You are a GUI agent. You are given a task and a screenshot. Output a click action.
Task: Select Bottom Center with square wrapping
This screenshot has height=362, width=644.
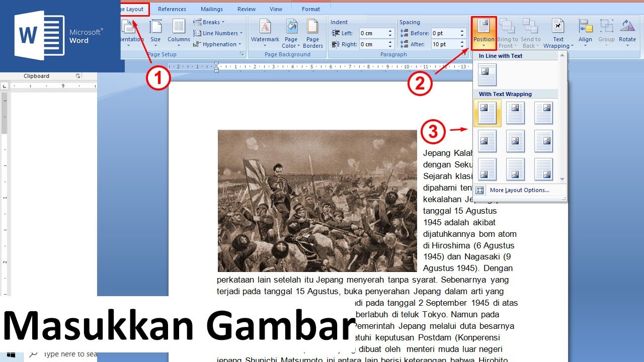point(515,169)
